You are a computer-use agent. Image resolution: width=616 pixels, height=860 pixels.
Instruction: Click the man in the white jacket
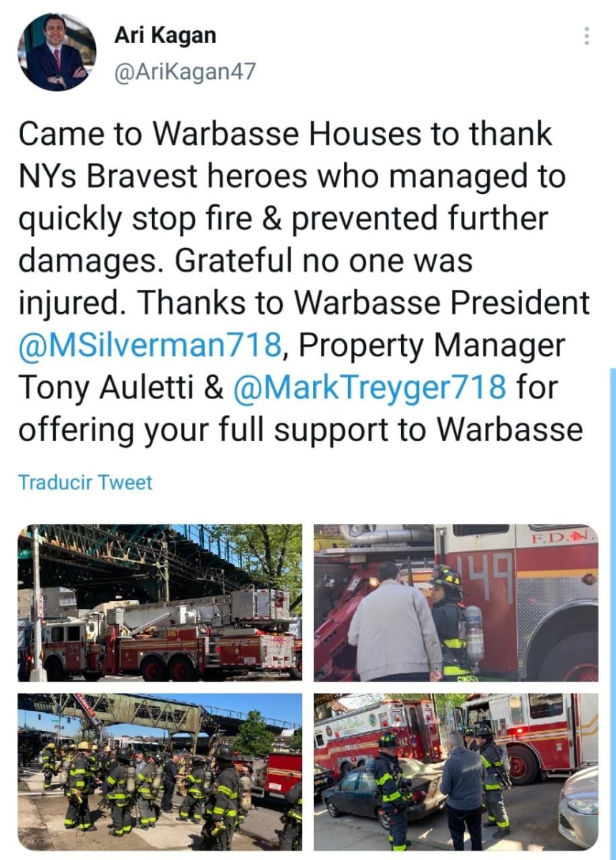(395, 622)
